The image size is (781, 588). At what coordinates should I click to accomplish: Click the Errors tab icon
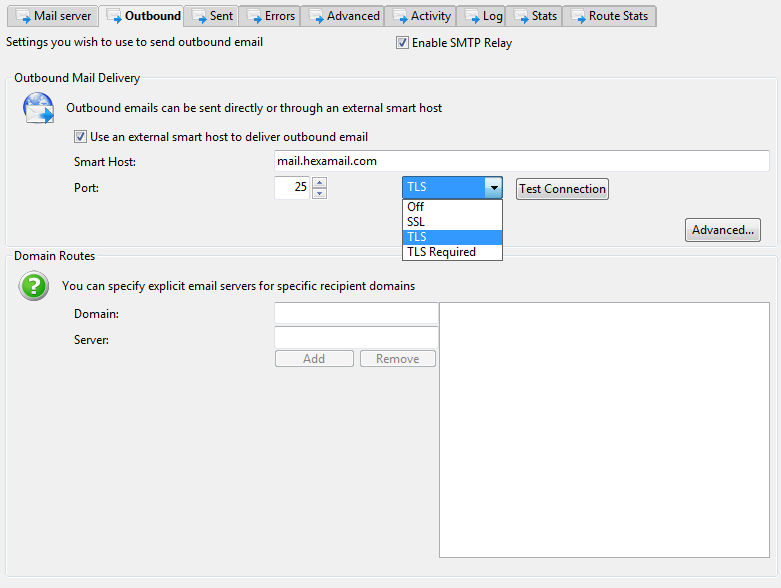tap(253, 16)
